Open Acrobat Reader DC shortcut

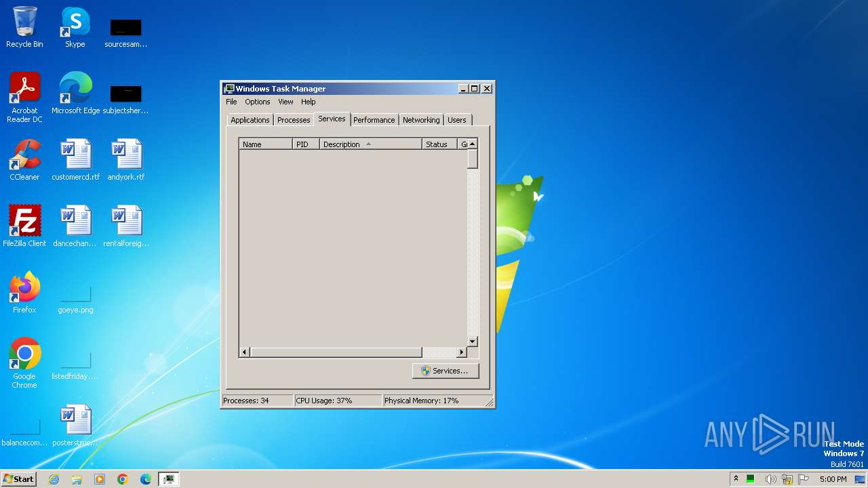tap(24, 98)
